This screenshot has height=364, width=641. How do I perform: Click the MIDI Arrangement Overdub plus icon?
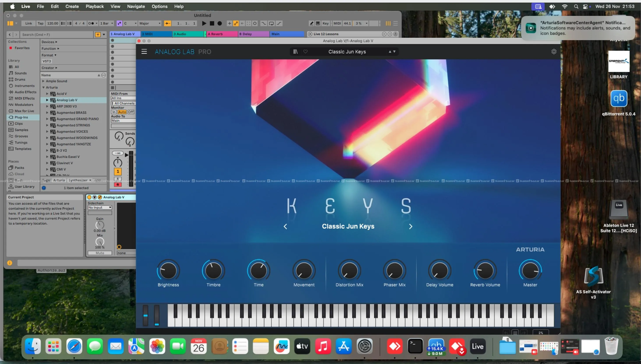[229, 23]
